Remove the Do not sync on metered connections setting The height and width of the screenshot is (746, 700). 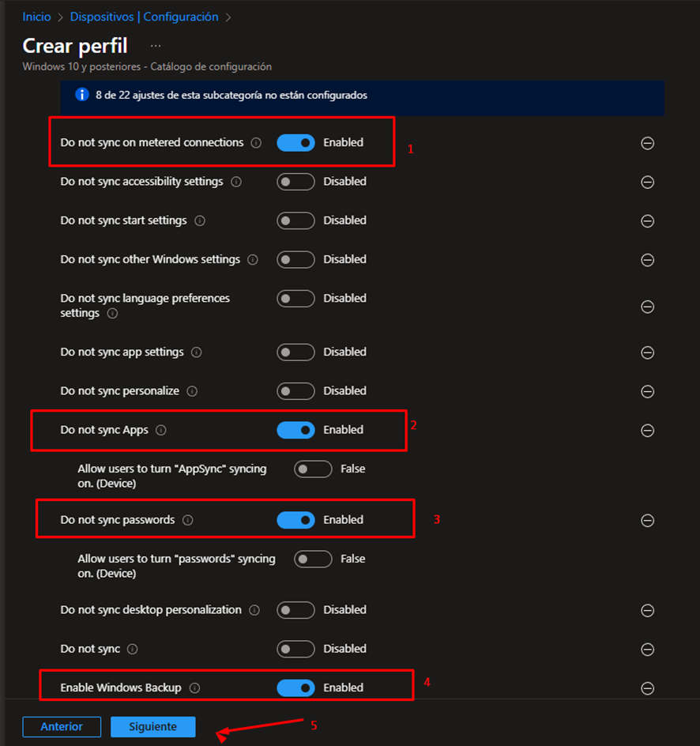click(647, 144)
